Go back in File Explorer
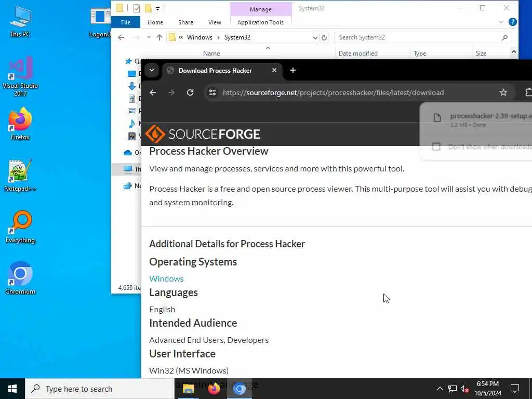 point(121,37)
